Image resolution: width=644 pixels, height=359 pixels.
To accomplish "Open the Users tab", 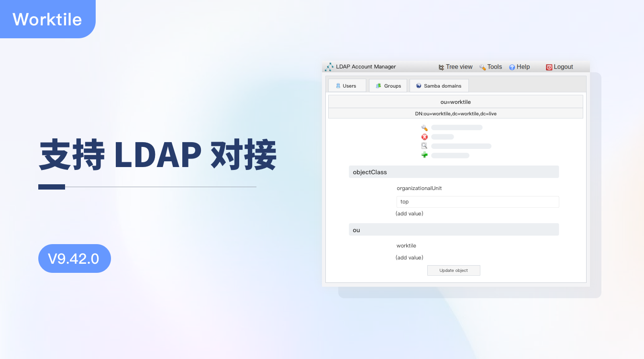I will tap(347, 86).
